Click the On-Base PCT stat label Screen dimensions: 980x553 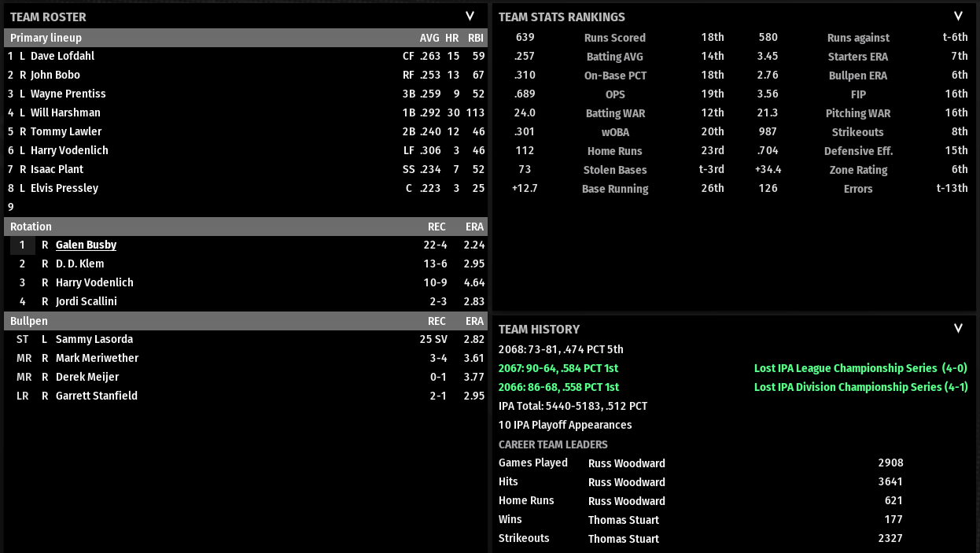[x=615, y=76]
